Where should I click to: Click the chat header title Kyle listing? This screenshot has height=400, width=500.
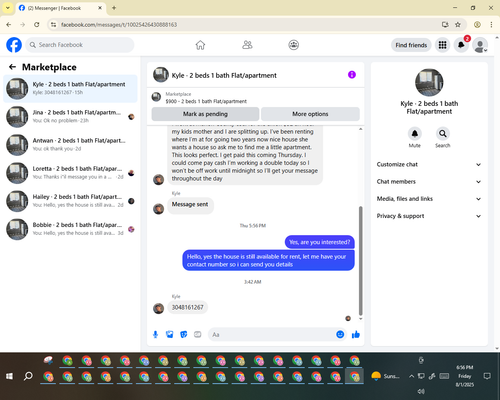coord(224,75)
